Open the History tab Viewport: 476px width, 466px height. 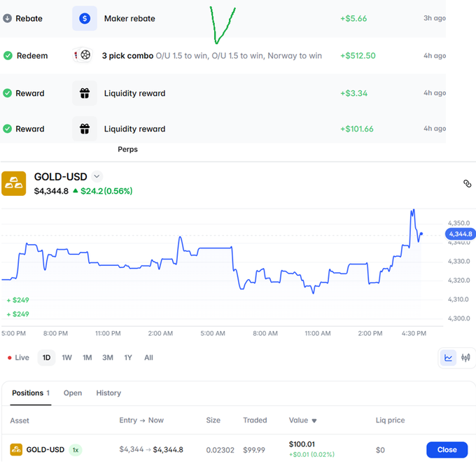[108, 393]
